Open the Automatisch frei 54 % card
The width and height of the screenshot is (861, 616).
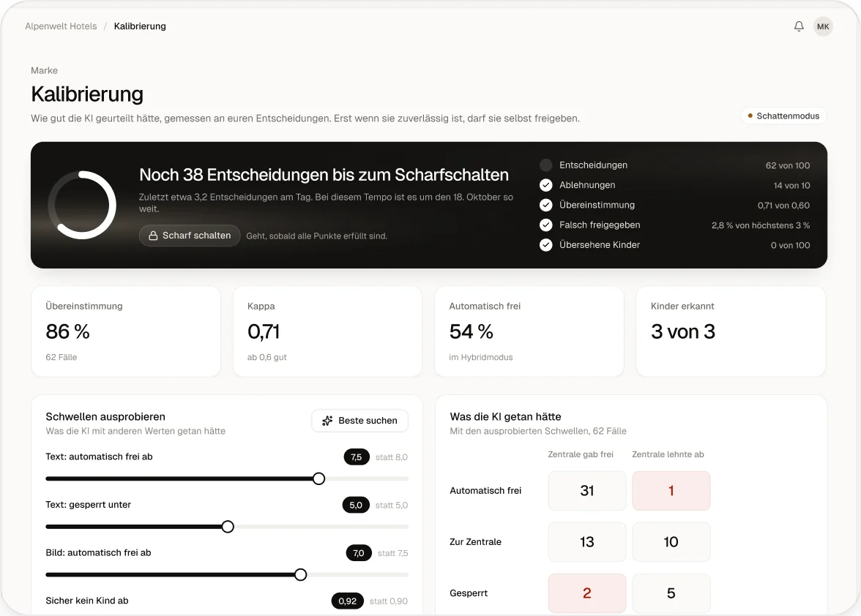(529, 331)
